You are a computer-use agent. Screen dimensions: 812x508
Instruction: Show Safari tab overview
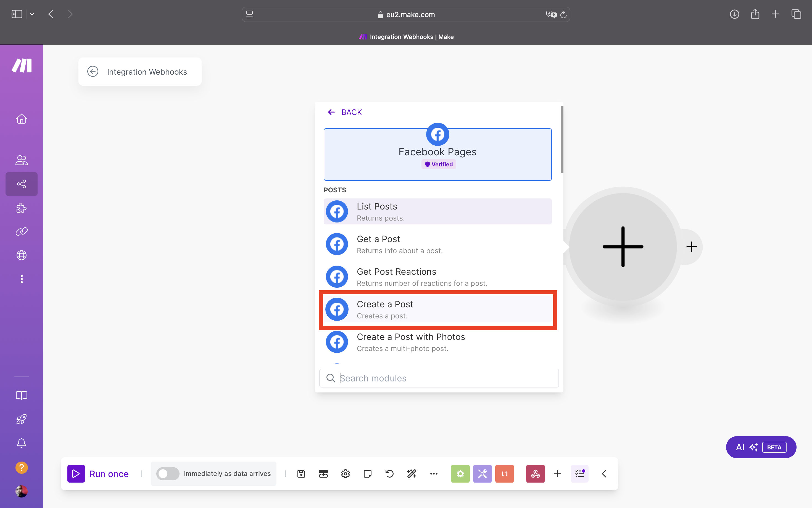click(x=796, y=14)
